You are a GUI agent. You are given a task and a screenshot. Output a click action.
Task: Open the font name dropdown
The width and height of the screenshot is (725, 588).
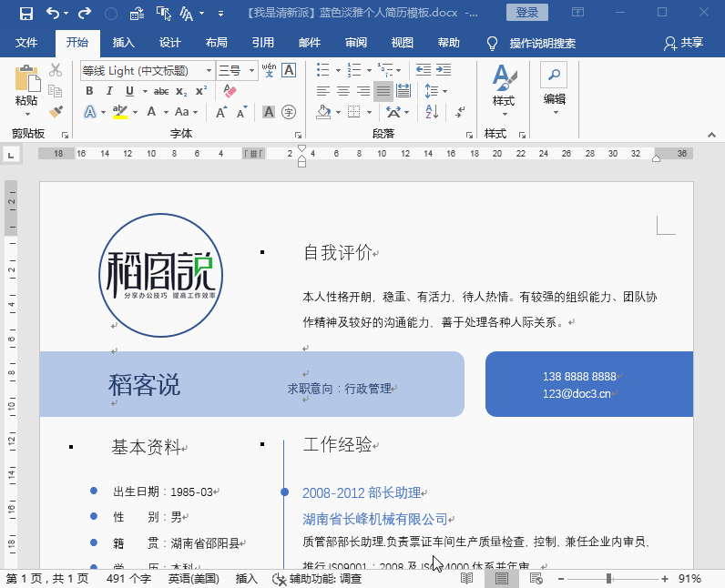pos(209,71)
